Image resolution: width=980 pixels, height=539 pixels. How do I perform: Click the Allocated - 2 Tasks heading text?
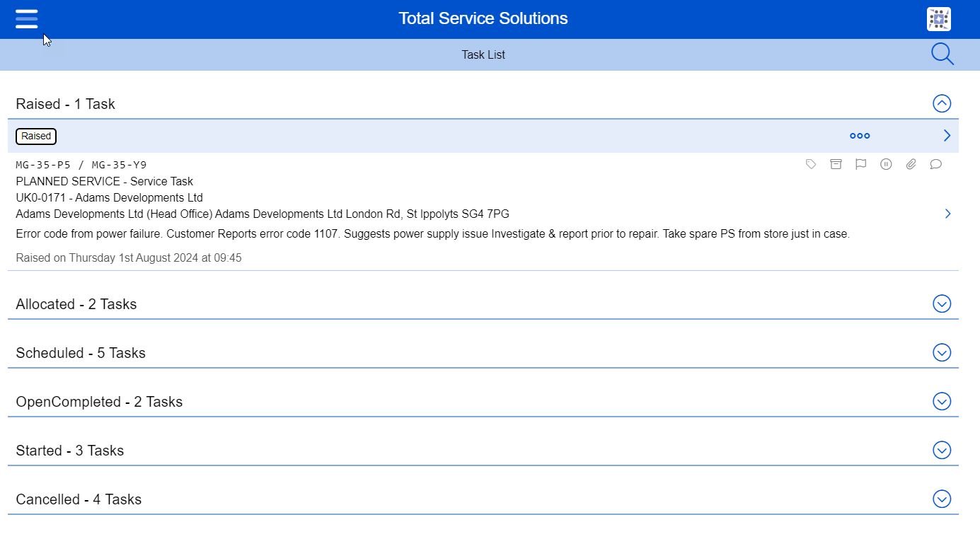point(76,304)
